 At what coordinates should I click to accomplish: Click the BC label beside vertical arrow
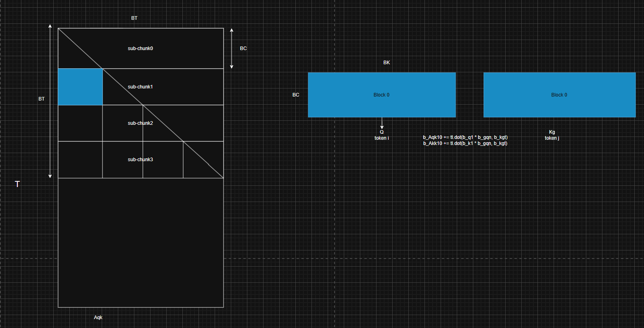click(x=243, y=48)
